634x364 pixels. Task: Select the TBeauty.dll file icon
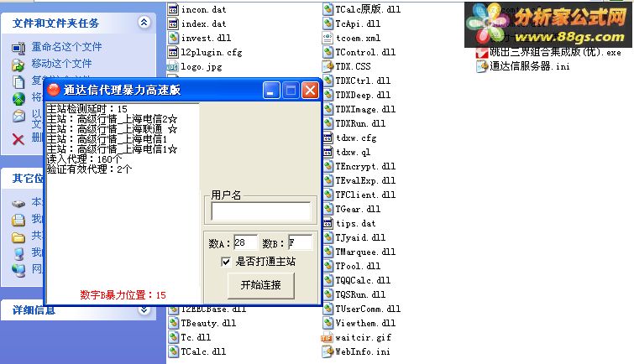click(x=173, y=323)
